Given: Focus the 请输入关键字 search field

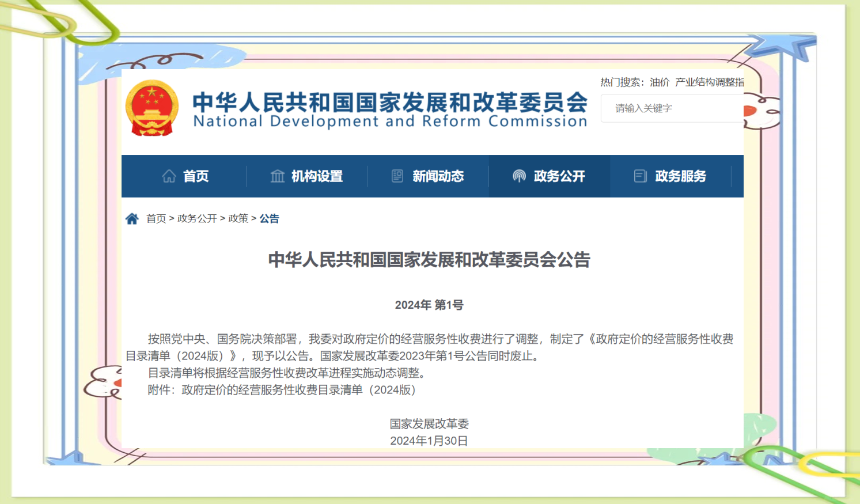Looking at the screenshot, I should pyautogui.click(x=672, y=108).
